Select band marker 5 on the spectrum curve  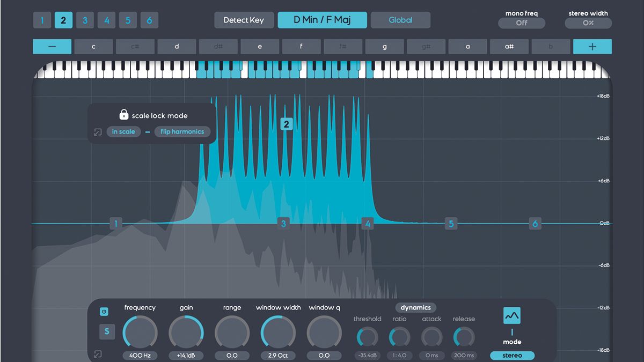(451, 224)
